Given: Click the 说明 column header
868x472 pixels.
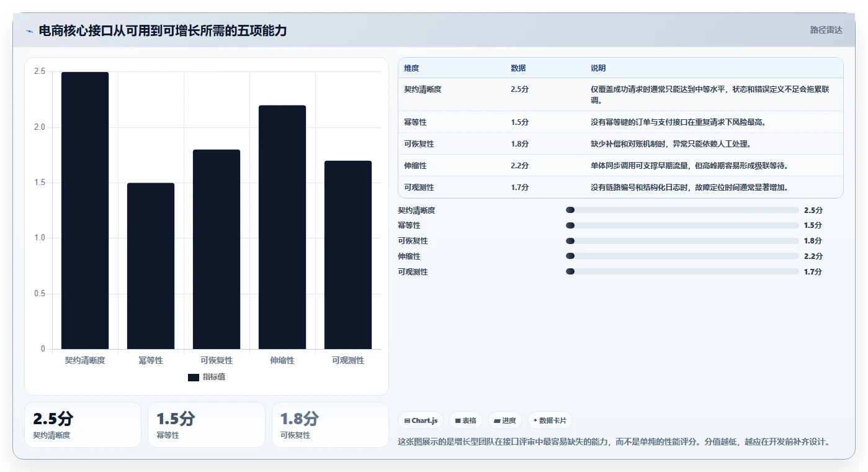Looking at the screenshot, I should [x=598, y=68].
